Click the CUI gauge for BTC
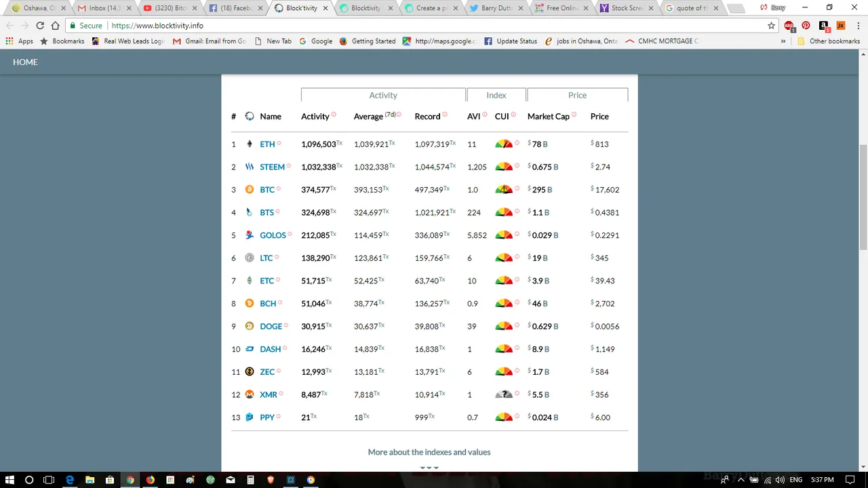Image resolution: width=868 pixels, height=488 pixels. click(504, 189)
